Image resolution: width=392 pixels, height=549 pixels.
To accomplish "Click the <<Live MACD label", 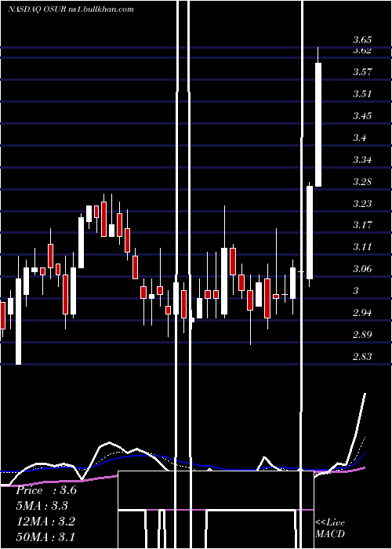I will pyautogui.click(x=330, y=528).
